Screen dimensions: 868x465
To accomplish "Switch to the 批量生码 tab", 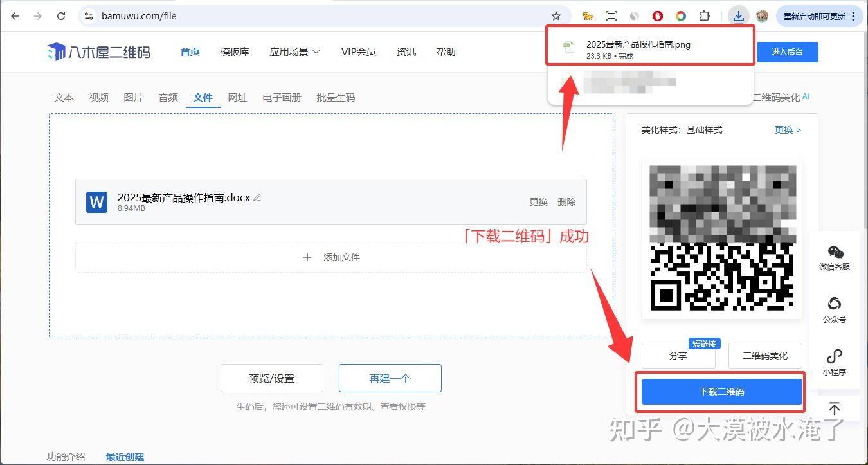I will [x=336, y=97].
